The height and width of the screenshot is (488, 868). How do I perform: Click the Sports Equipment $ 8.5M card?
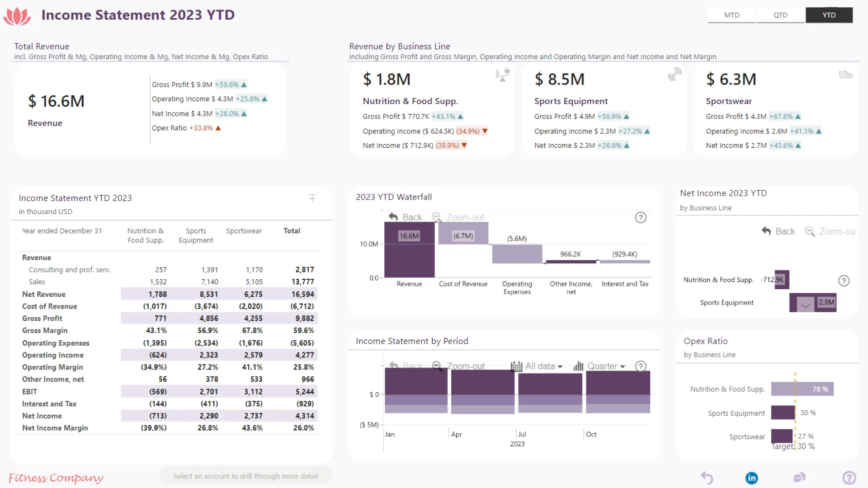click(x=604, y=111)
